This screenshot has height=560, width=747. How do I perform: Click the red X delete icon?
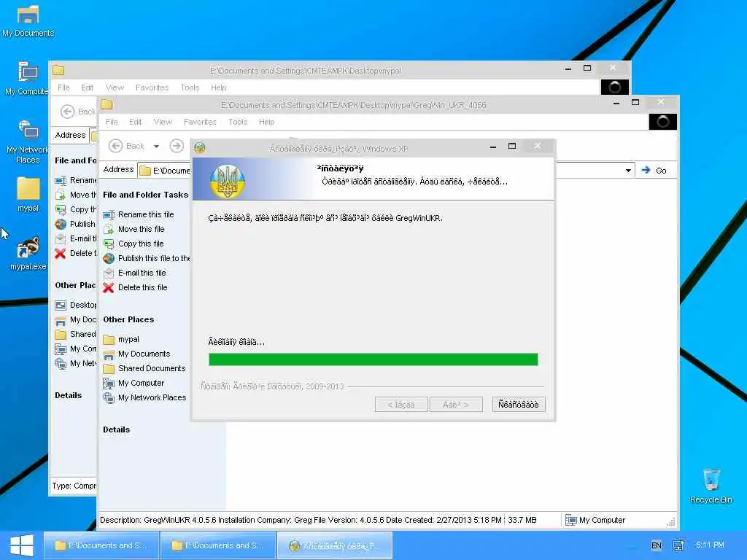tap(109, 287)
